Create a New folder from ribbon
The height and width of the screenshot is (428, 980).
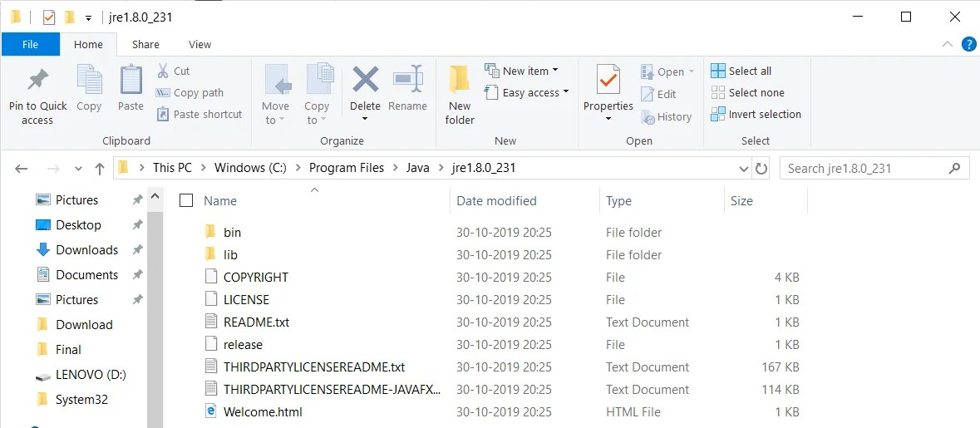(460, 94)
